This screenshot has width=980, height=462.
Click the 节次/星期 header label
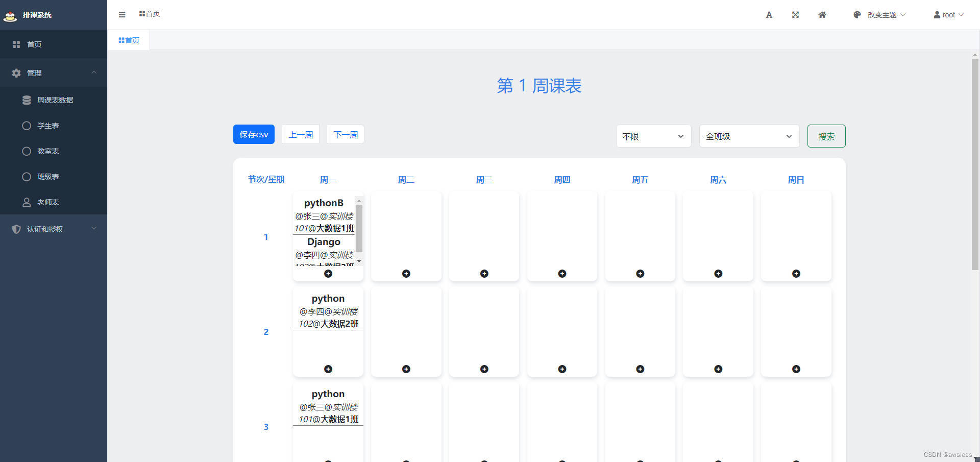coord(266,179)
